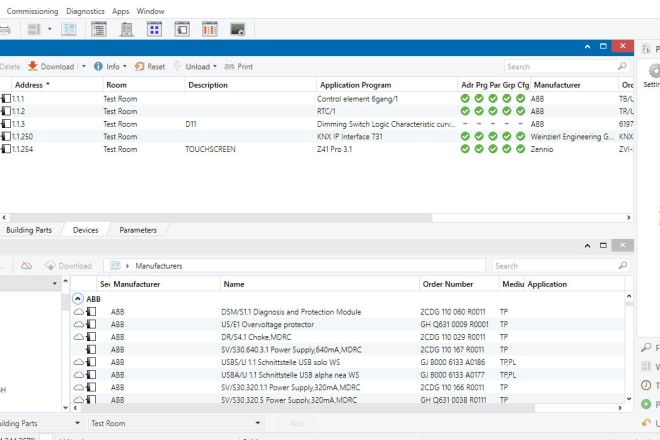
Task: Collapse upper panel with the up chevron
Action: tap(587, 46)
